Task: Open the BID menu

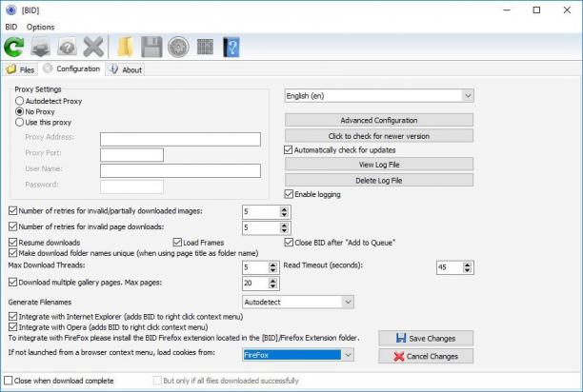Action: tap(11, 27)
